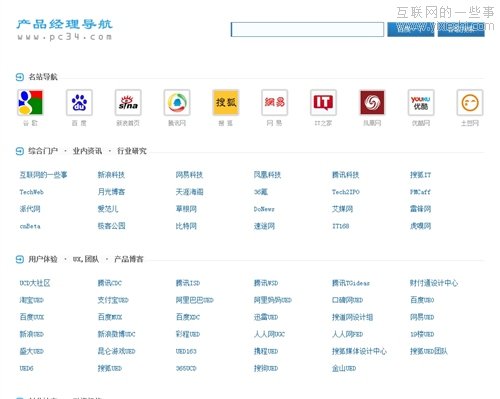Viewport: 500px width, 399px height.
Task: Click the Baidu paw icon
Action: pyautogui.click(x=79, y=102)
